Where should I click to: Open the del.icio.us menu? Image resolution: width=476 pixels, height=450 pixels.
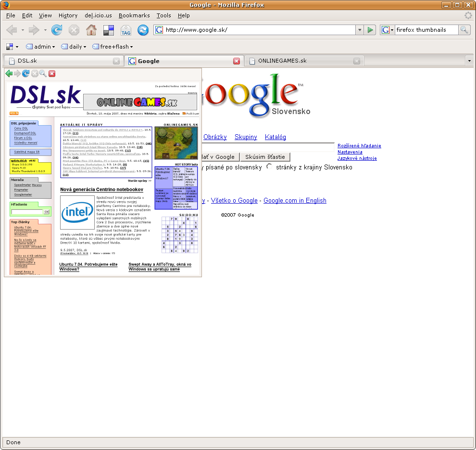click(98, 15)
